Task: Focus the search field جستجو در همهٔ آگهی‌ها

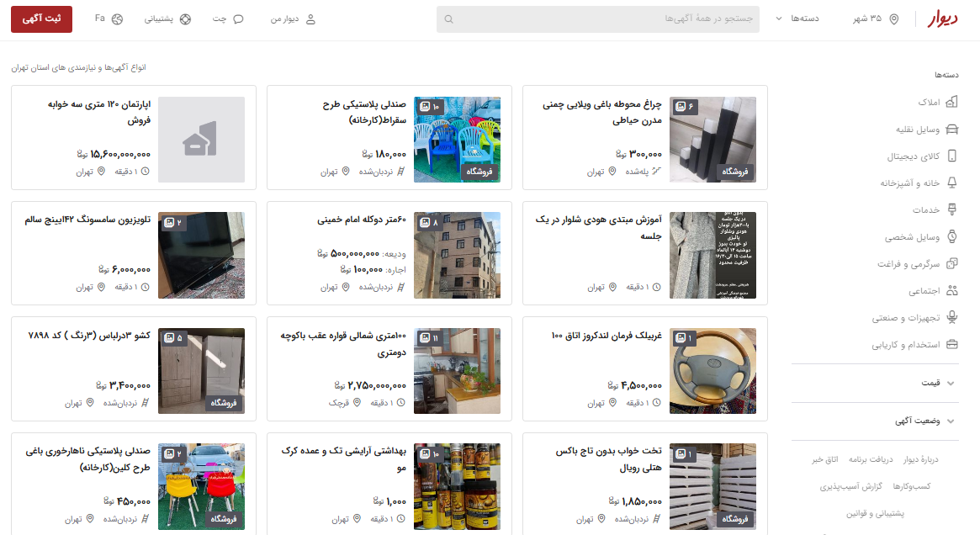Action: point(598,19)
